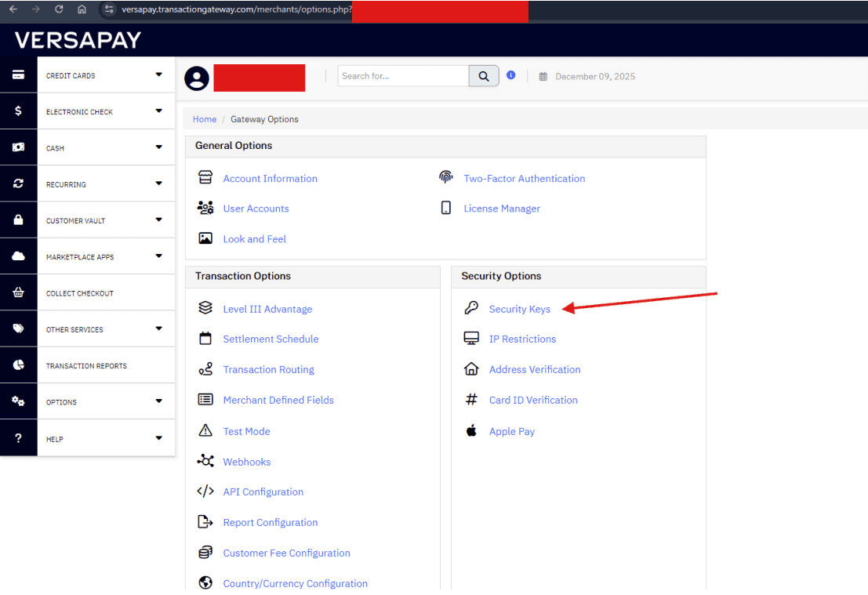
Task: Open the user profile avatar icon
Action: click(197, 78)
